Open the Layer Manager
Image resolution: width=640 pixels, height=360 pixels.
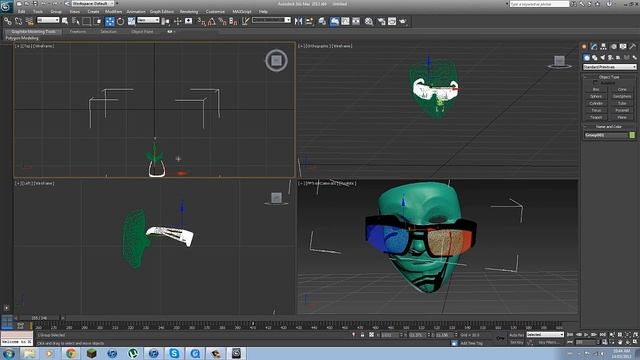pos(322,21)
